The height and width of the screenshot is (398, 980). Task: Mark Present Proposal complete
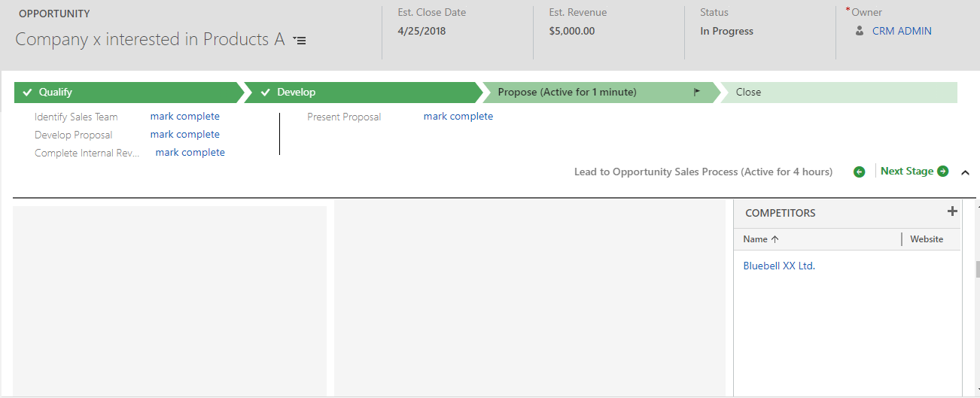tap(458, 117)
